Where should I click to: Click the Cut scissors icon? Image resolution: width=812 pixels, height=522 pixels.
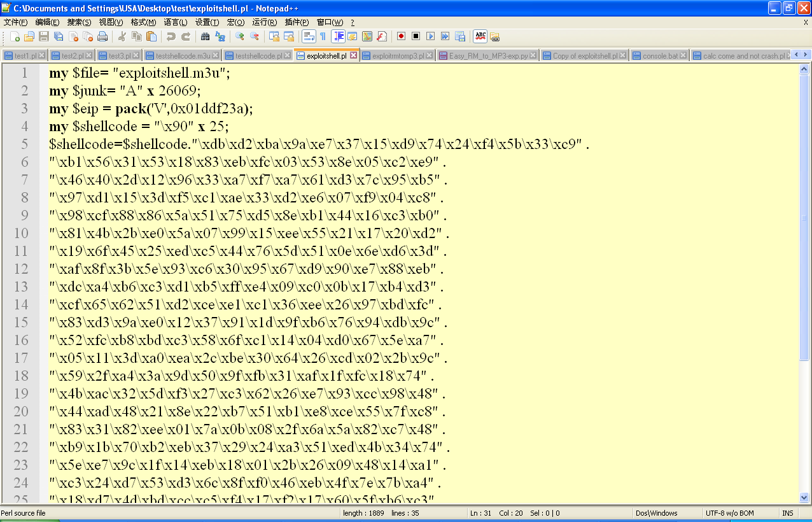(122, 36)
